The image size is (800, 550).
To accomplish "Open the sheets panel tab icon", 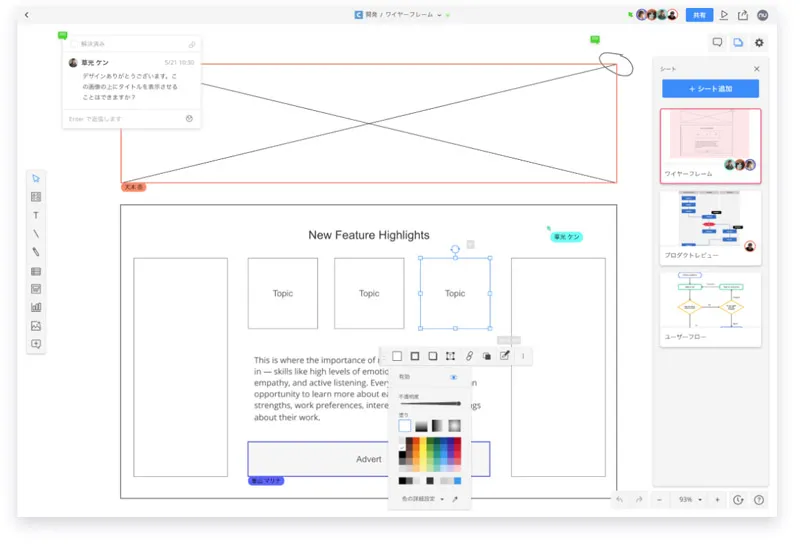I will click(738, 42).
